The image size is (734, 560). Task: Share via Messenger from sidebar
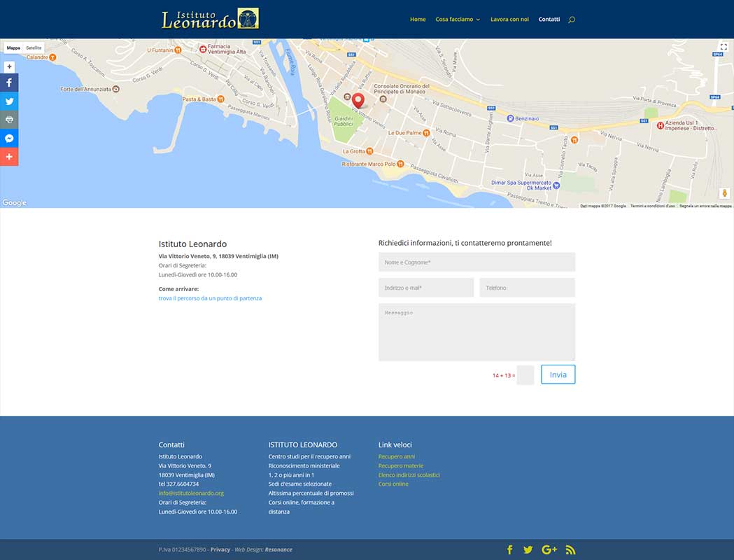9,138
